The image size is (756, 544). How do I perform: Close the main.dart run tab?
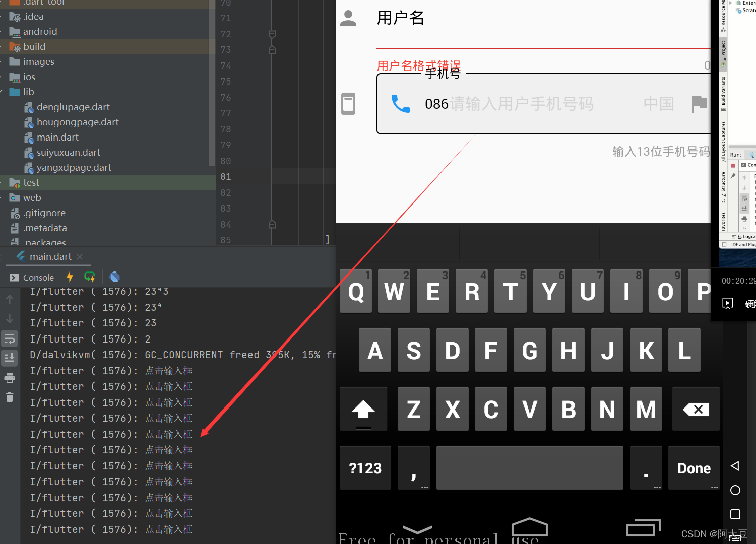coord(80,257)
